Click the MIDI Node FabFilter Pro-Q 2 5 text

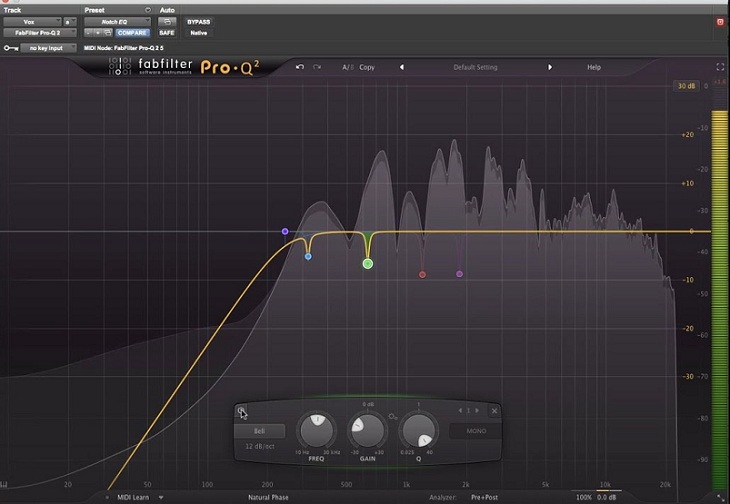tap(123, 48)
